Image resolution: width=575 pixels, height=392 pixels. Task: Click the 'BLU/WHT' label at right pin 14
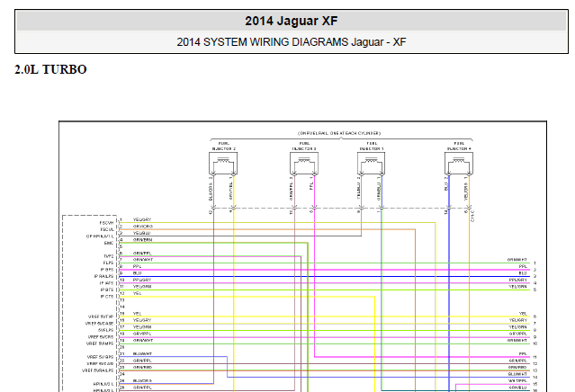517,374
